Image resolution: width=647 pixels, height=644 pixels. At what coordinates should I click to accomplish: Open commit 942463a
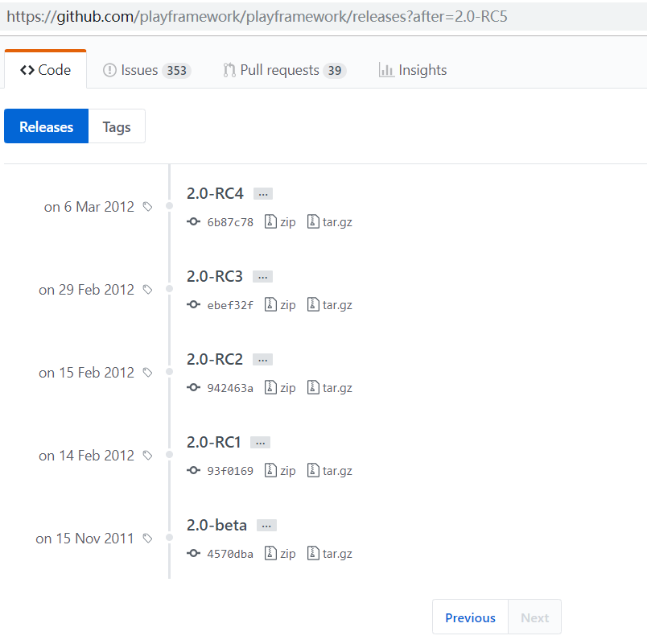click(230, 388)
